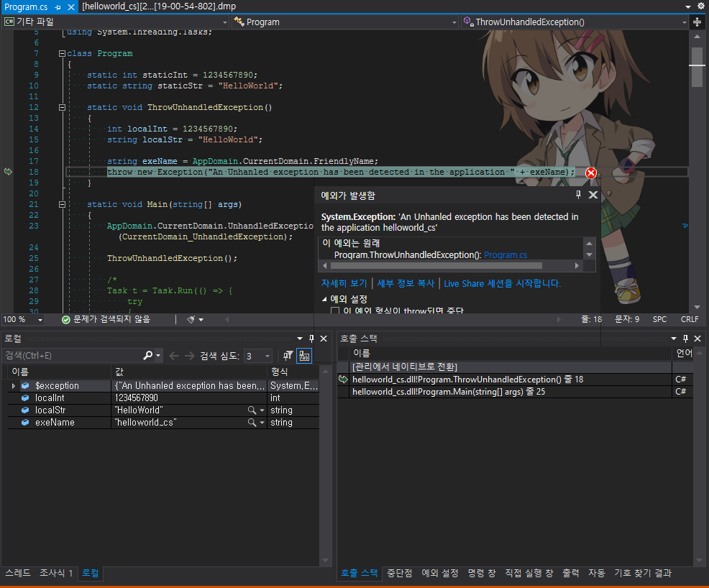This screenshot has width=709, height=588.
Task: Open the editor window settings gear
Action: [701, 6]
